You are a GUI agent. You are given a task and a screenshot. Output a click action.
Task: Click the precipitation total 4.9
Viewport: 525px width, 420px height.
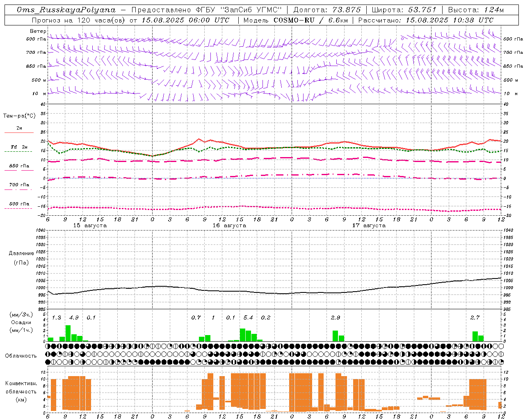coord(74,317)
